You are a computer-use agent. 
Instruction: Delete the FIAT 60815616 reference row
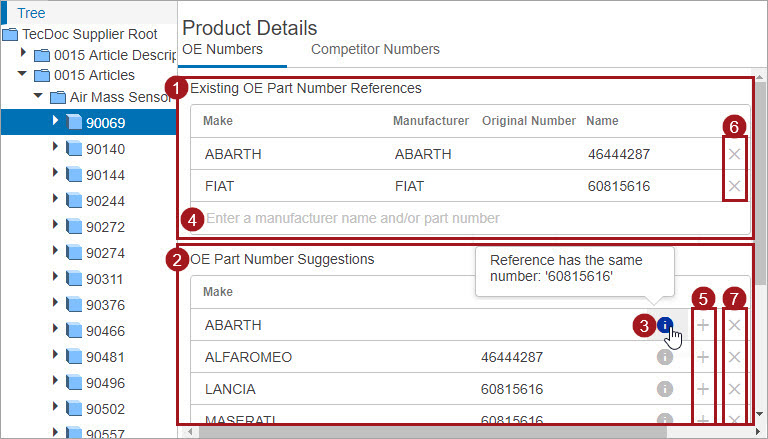pos(734,186)
